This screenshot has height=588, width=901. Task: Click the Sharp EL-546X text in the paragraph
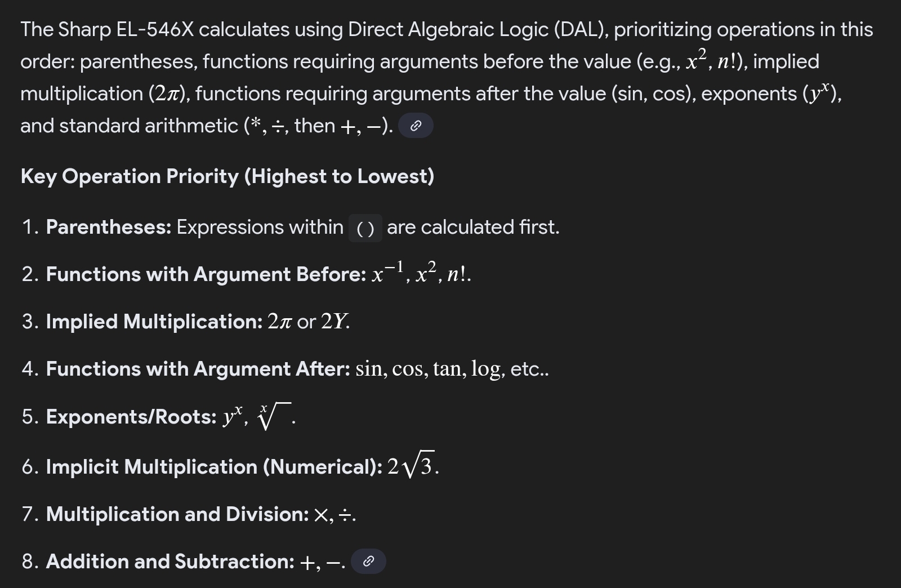[126, 29]
